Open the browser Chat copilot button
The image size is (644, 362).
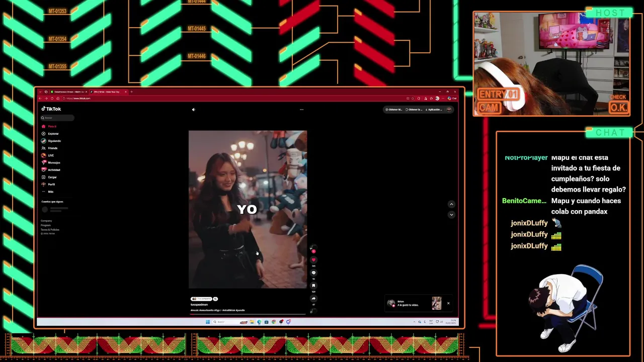(x=451, y=99)
